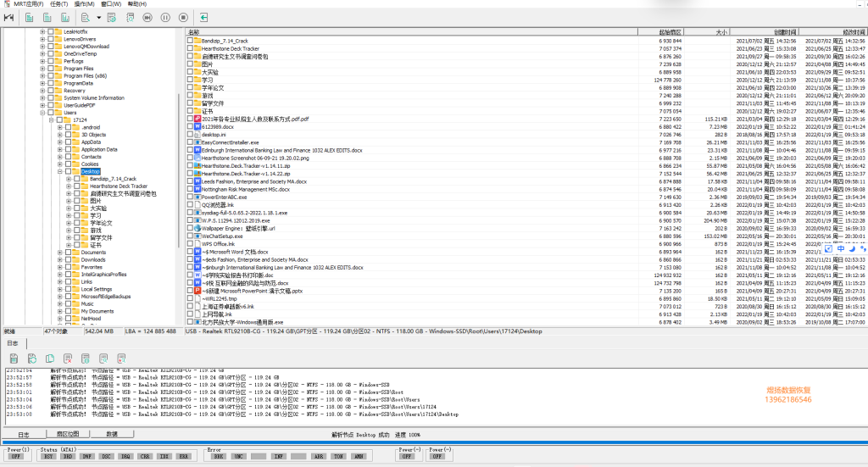
Task: Click the document search icon in the top toolbar
Action: pos(86,18)
